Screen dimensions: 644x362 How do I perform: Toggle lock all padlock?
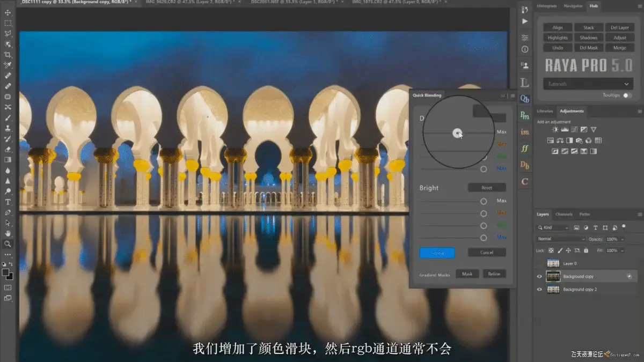click(586, 250)
